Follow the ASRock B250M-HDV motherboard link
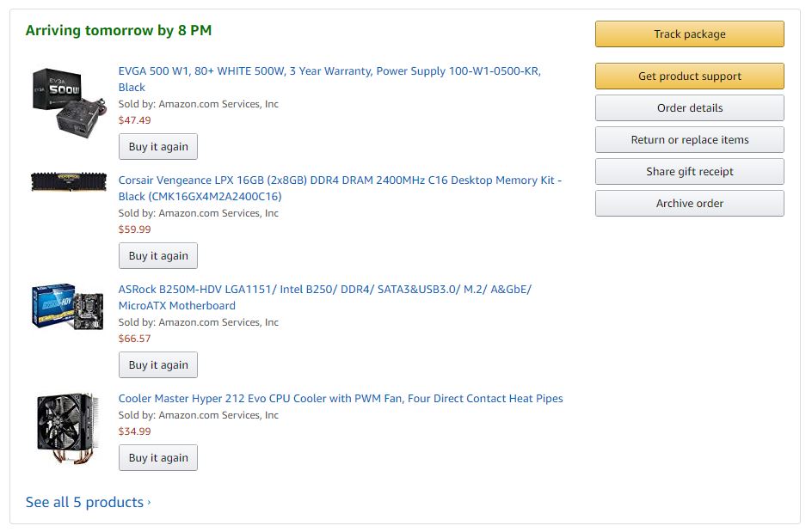Screen dimensions: 812x532 click(x=324, y=290)
